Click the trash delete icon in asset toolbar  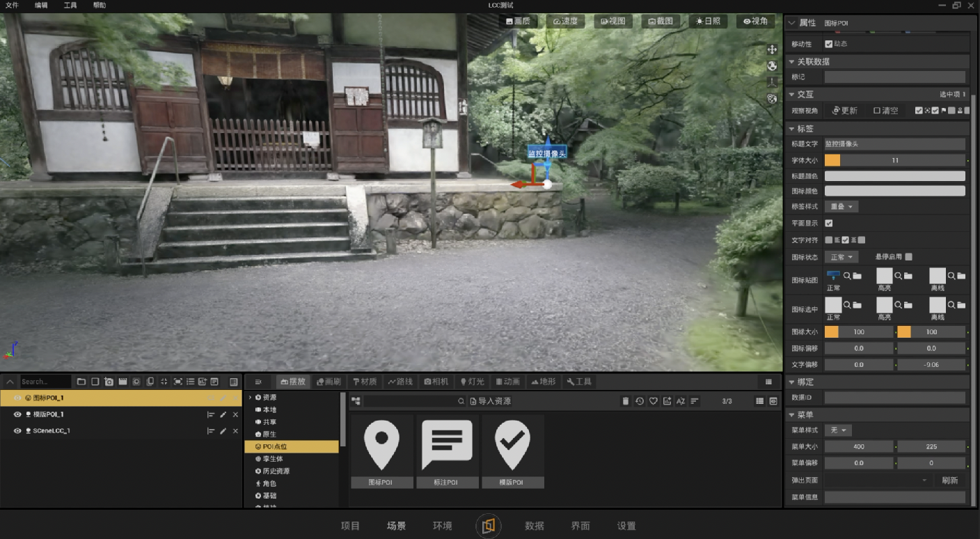click(x=626, y=401)
